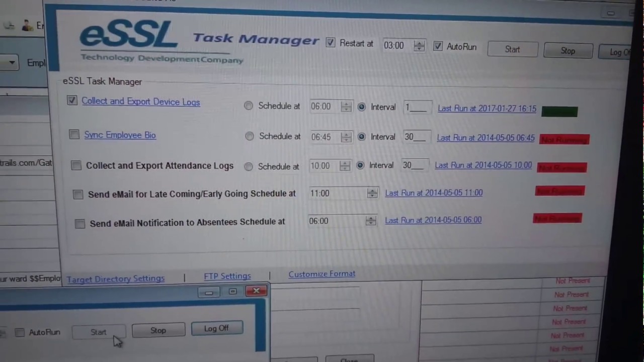
Task: Click the Log Off button in top bar
Action: coord(615,52)
